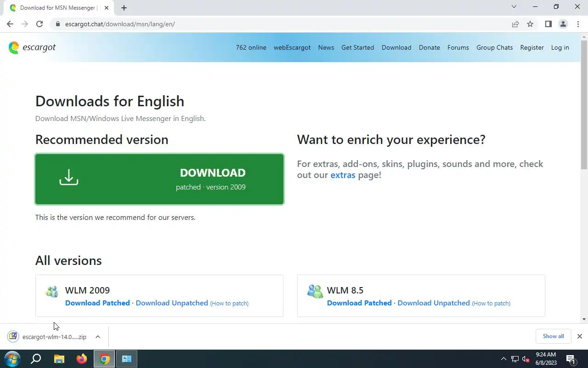The height and width of the screenshot is (368, 588).
Task: Click the WLM 2009 messenger icon
Action: pyautogui.click(x=52, y=291)
